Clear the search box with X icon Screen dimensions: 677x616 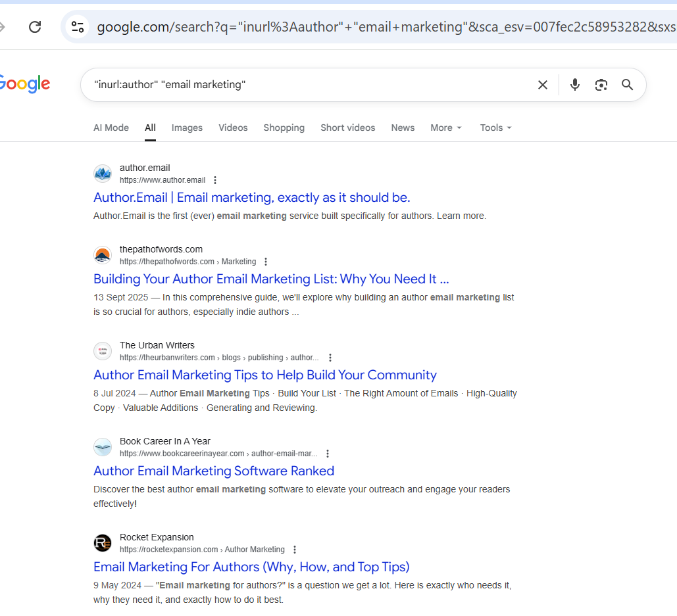pyautogui.click(x=542, y=85)
